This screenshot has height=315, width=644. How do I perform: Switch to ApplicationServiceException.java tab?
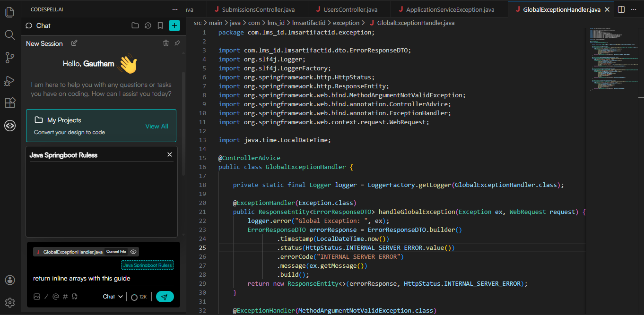coord(450,9)
